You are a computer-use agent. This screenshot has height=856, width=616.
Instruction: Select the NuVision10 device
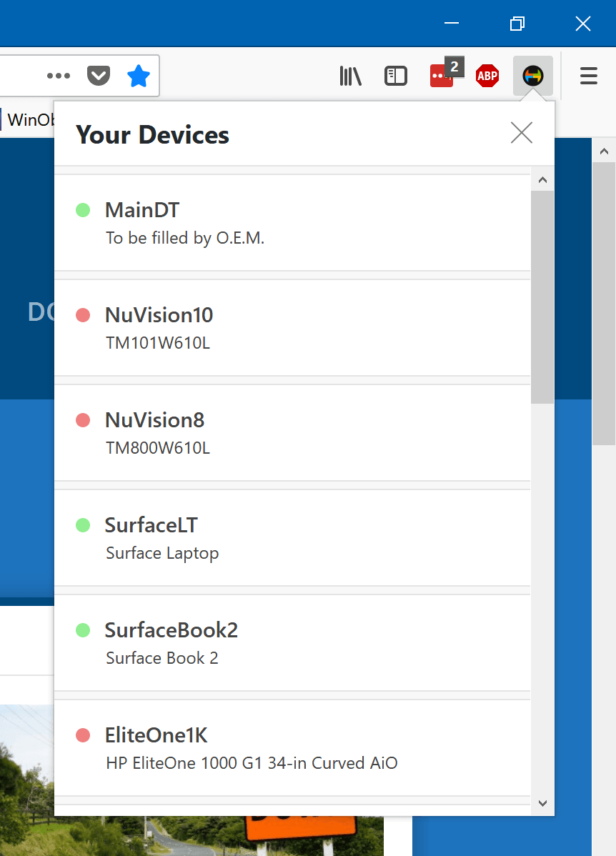[292, 328]
